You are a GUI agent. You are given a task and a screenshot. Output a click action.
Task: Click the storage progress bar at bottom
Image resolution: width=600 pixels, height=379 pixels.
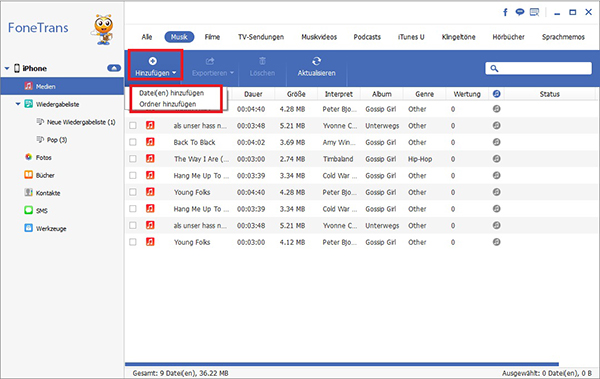coord(342,364)
